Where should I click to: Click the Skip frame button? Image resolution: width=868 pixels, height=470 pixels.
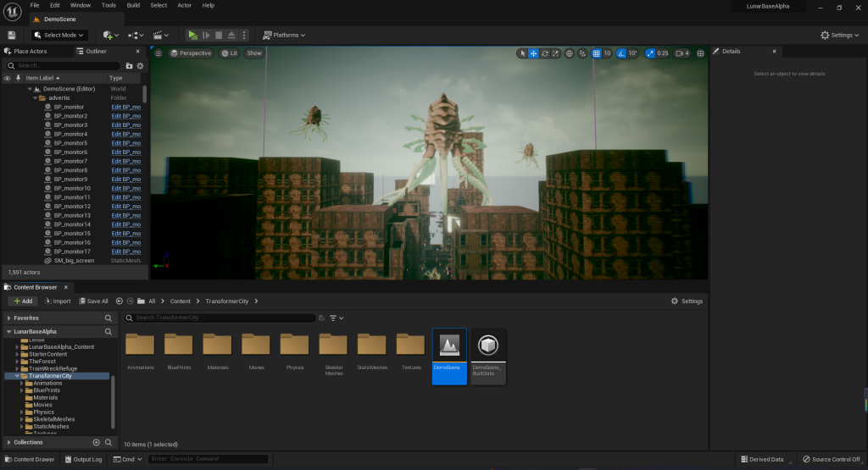coord(206,35)
